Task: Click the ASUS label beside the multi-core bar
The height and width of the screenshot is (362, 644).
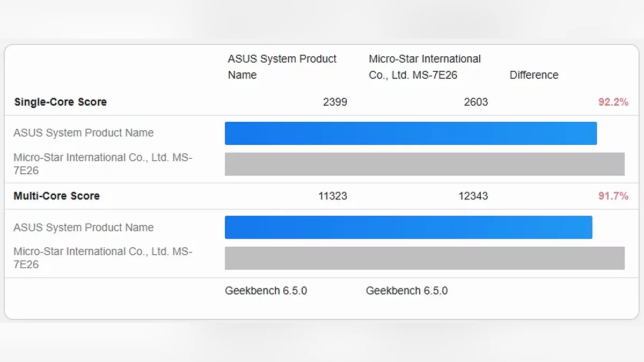Action: (x=83, y=227)
